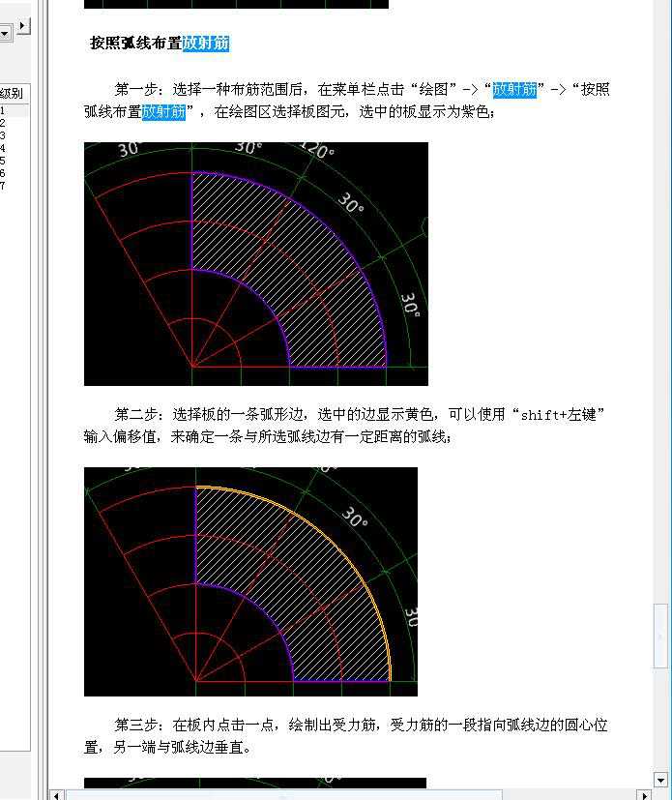Select row 3 in the 级别 list
This screenshot has height=800, width=672.
click(14, 135)
